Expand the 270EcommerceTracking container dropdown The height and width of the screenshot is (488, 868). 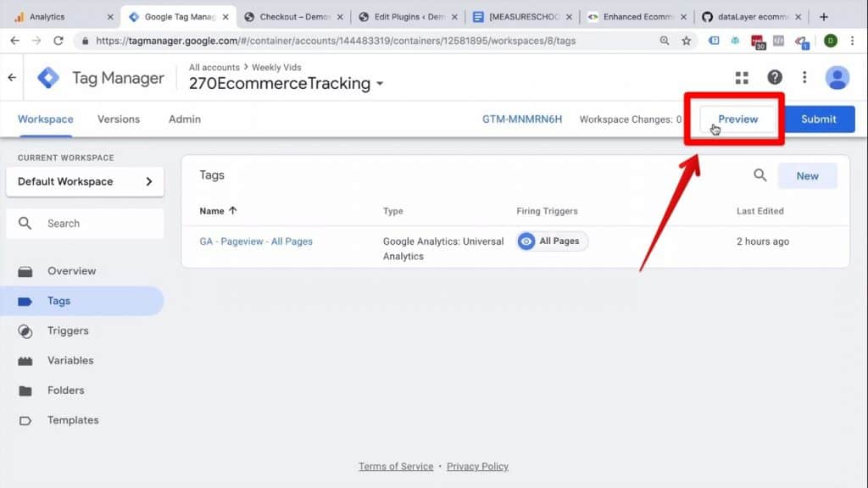tap(380, 84)
